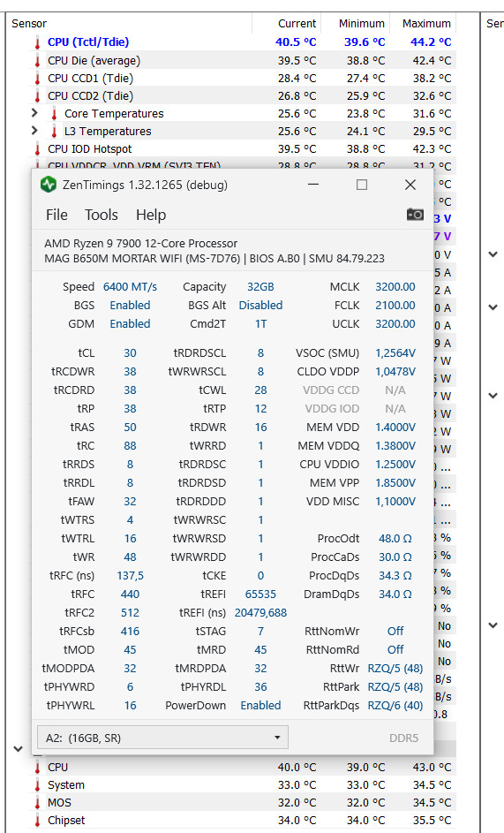Click the System maximum temperature 34.5 °C
504x833 pixels.
click(x=432, y=785)
